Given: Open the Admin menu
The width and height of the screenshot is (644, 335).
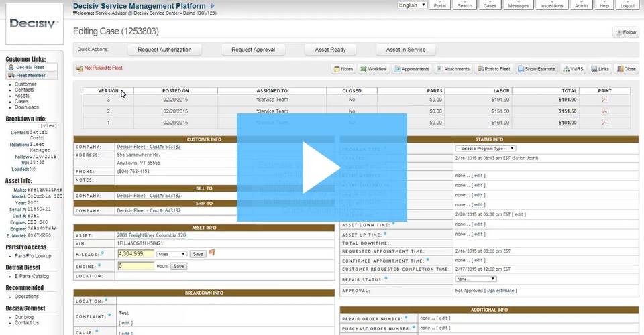Looking at the screenshot, I should point(581,5).
